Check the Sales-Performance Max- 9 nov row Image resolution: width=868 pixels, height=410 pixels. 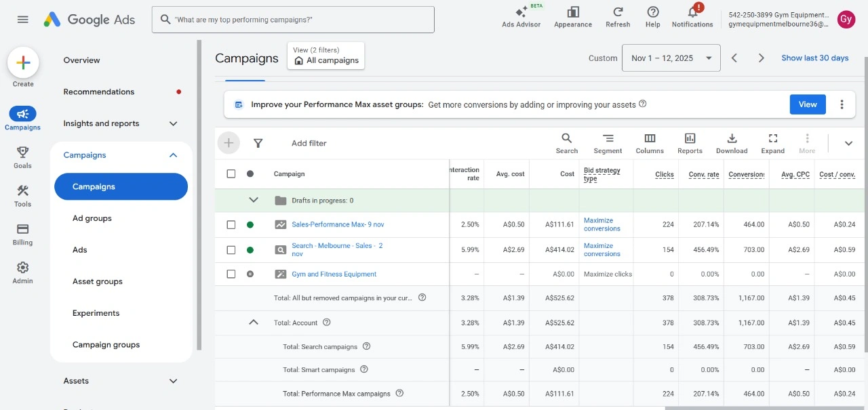coord(231,224)
